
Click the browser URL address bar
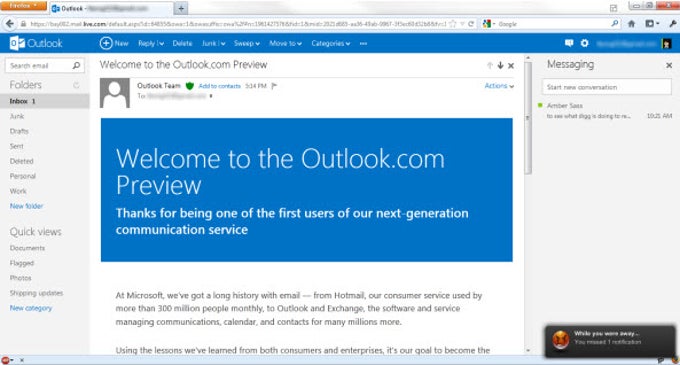click(x=238, y=24)
